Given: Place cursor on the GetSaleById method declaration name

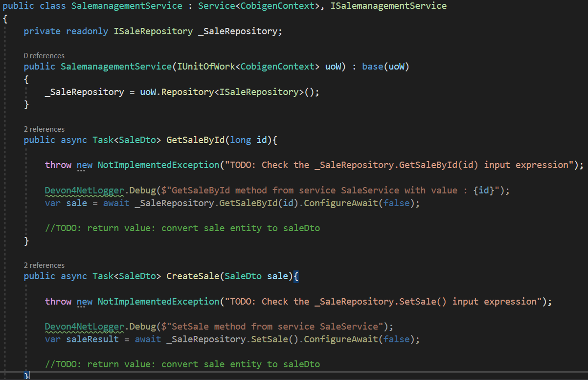Looking at the screenshot, I should 196,140.
